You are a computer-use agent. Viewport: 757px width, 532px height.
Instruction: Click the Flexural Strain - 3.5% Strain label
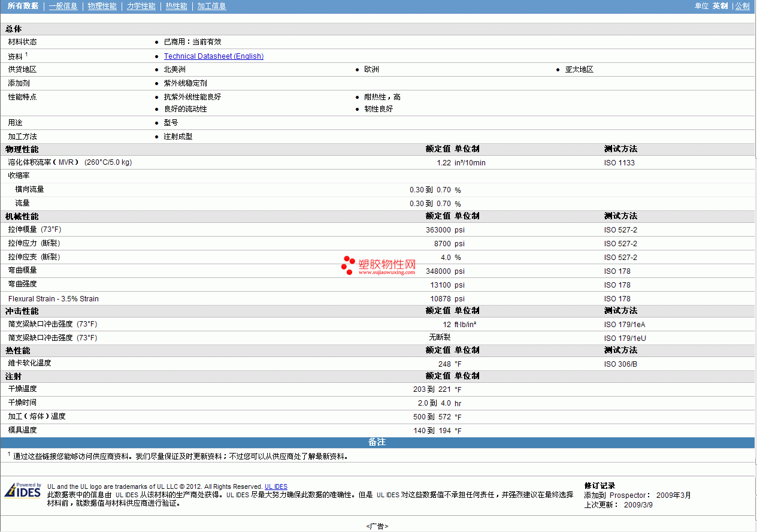53,299
